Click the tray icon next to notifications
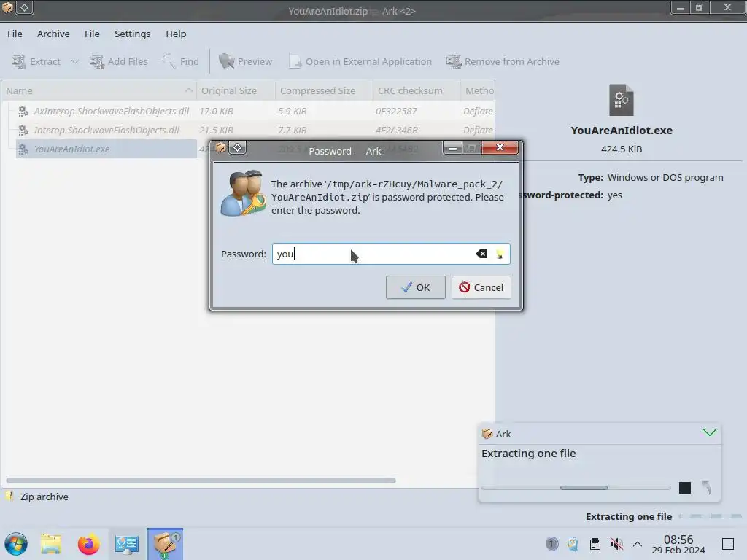This screenshot has width=747, height=560. pos(573,544)
